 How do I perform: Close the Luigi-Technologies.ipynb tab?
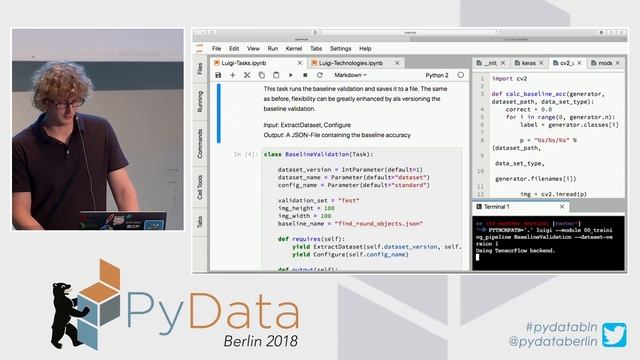(397, 63)
